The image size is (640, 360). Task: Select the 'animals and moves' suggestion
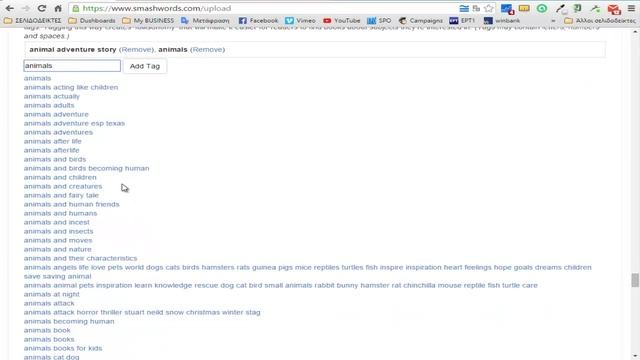click(x=58, y=240)
